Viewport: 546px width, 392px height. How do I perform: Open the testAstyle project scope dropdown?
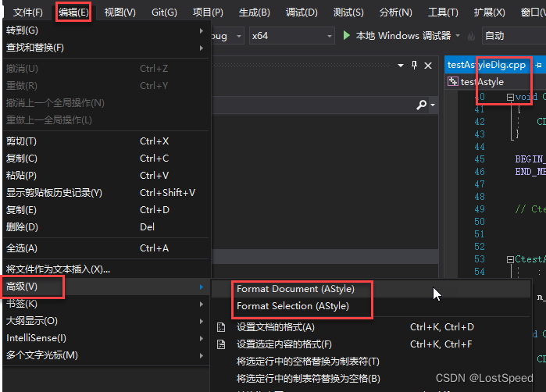(496, 82)
